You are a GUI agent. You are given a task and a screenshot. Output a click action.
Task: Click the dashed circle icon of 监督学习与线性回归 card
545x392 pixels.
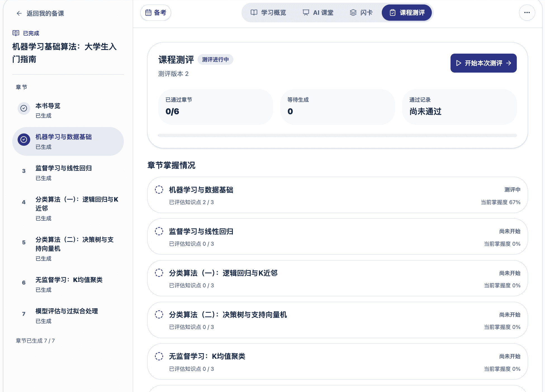pos(159,231)
